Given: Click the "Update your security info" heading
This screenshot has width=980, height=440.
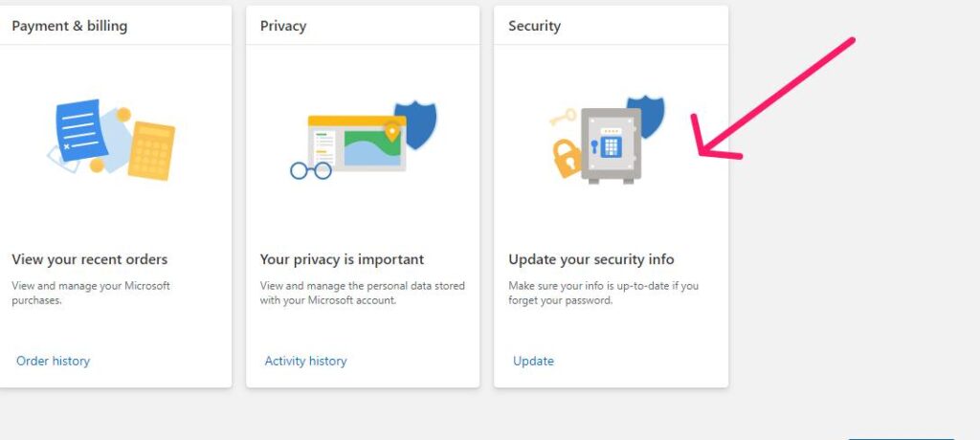Looking at the screenshot, I should [x=591, y=259].
